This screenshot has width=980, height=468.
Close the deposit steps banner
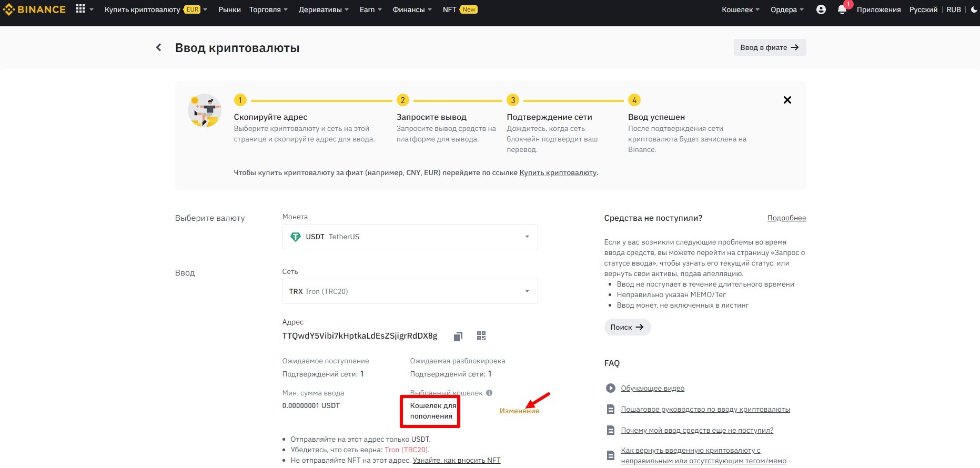click(x=787, y=100)
